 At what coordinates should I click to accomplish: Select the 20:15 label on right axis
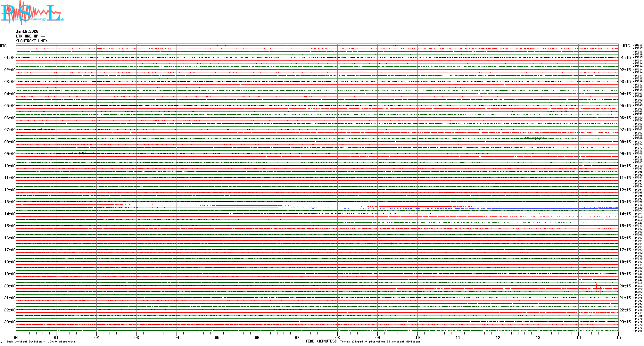click(x=625, y=286)
